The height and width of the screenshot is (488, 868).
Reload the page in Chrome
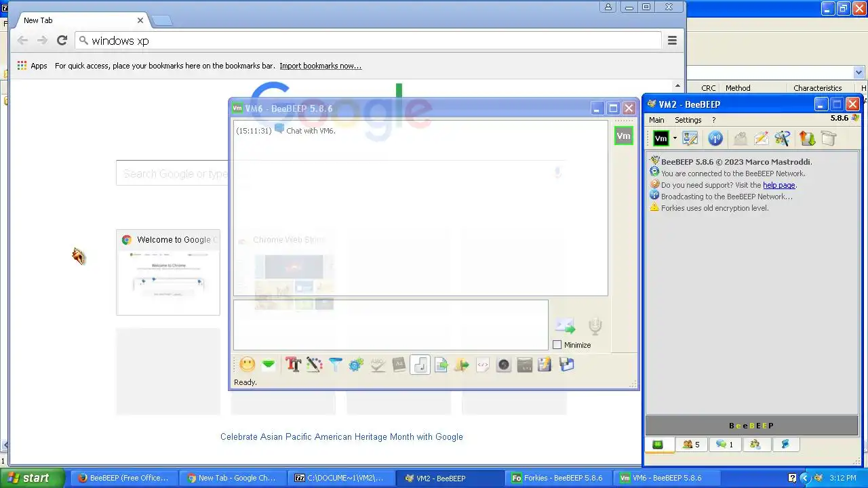62,41
